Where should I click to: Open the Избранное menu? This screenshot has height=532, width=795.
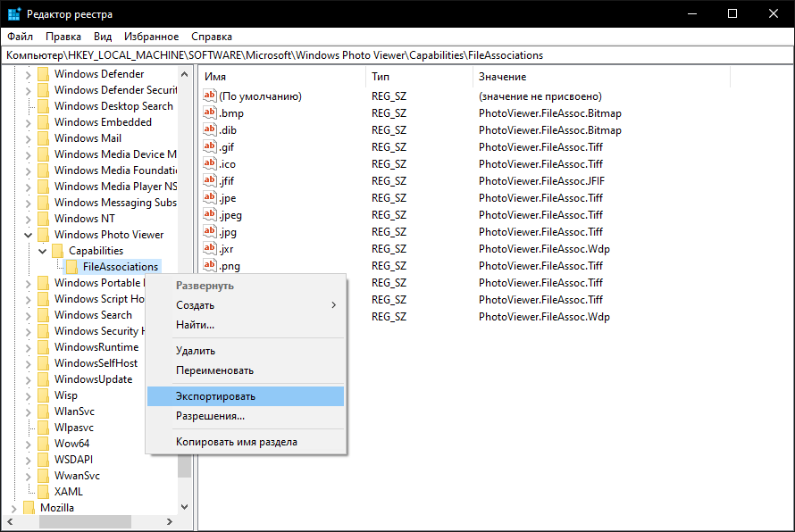[152, 37]
